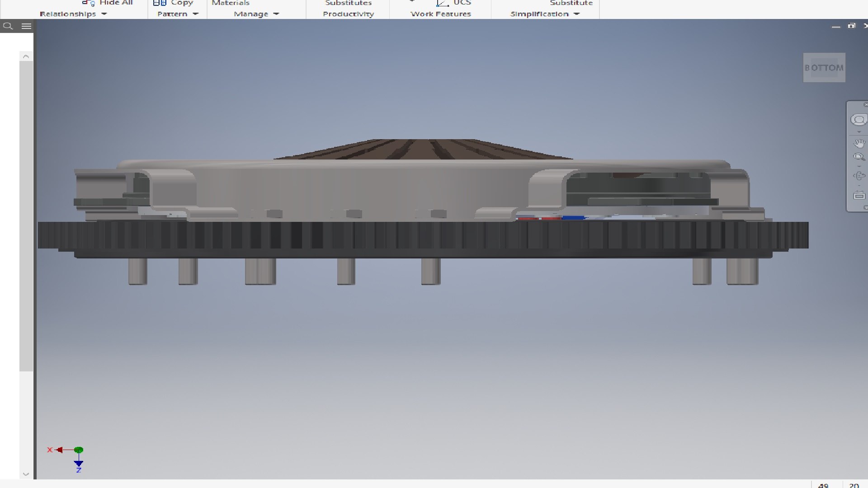The width and height of the screenshot is (868, 488).
Task: Restore down the document window
Action: [852, 26]
